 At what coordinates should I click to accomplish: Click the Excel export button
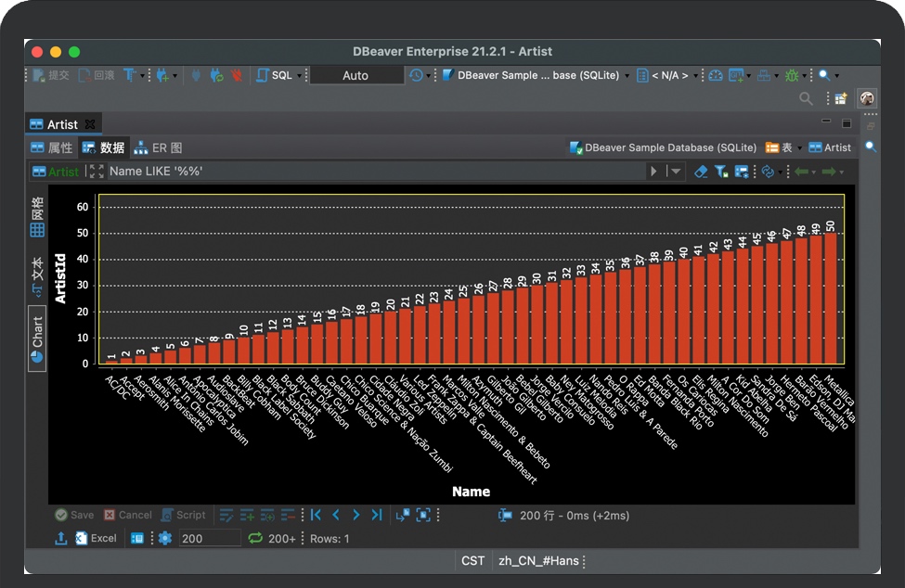(x=97, y=538)
